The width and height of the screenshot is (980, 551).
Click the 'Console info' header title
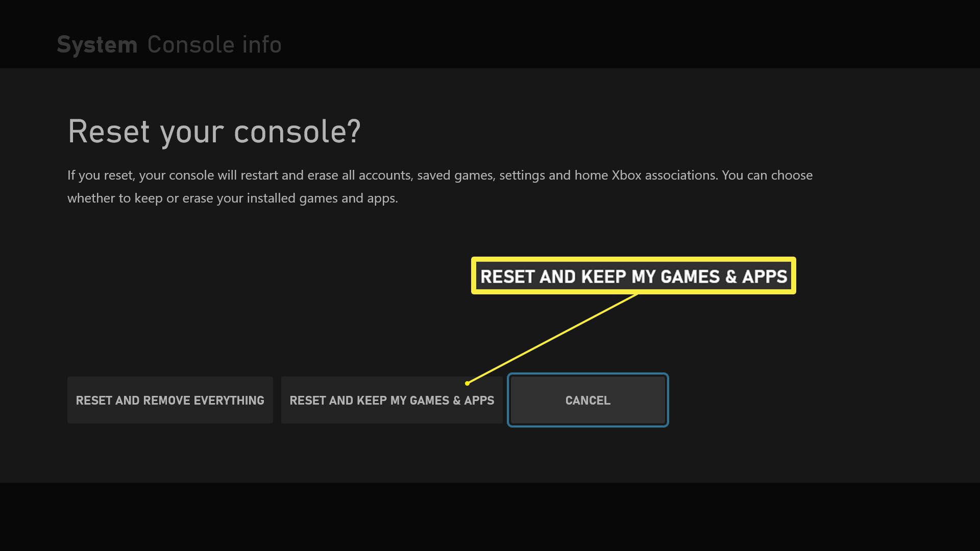(214, 45)
